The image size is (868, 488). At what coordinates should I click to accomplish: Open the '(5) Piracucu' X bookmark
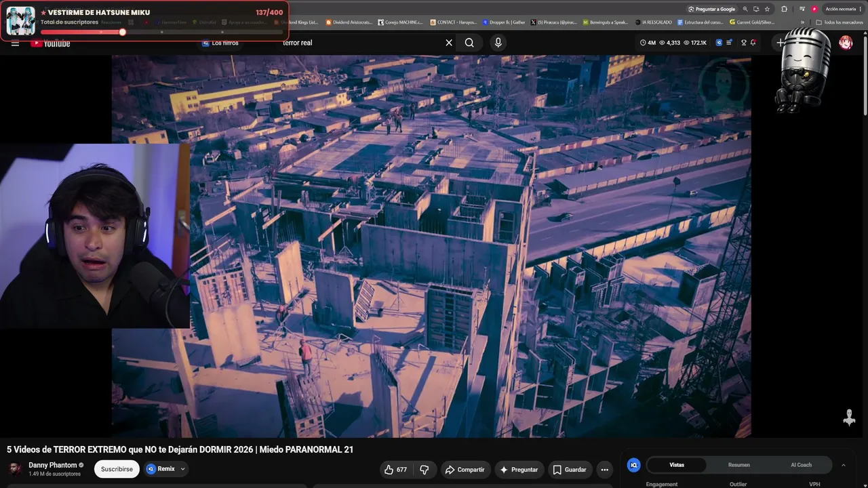coord(553,22)
